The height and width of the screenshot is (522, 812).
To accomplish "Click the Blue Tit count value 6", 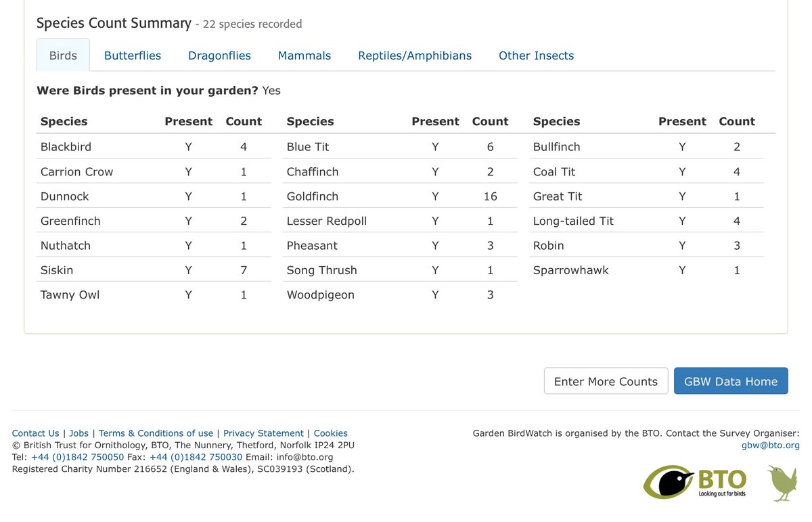I will [x=491, y=147].
